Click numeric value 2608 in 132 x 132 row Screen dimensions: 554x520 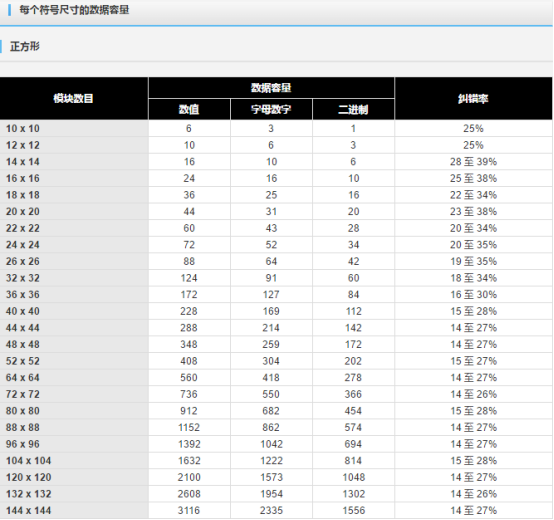tap(189, 494)
